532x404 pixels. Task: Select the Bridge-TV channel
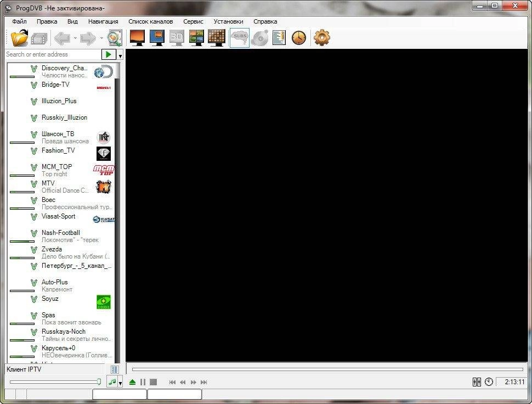pyautogui.click(x=61, y=88)
